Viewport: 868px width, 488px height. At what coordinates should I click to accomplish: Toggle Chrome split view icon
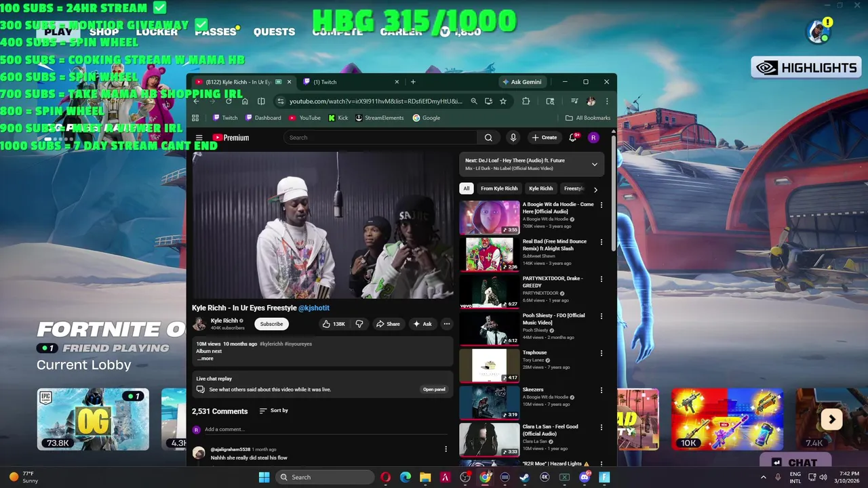[x=261, y=101]
